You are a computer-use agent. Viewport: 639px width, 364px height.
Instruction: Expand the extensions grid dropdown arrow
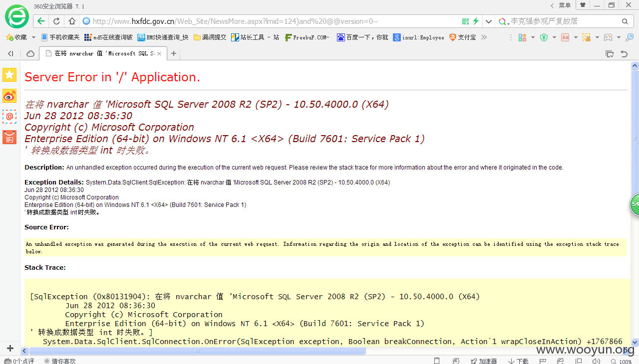[533, 37]
